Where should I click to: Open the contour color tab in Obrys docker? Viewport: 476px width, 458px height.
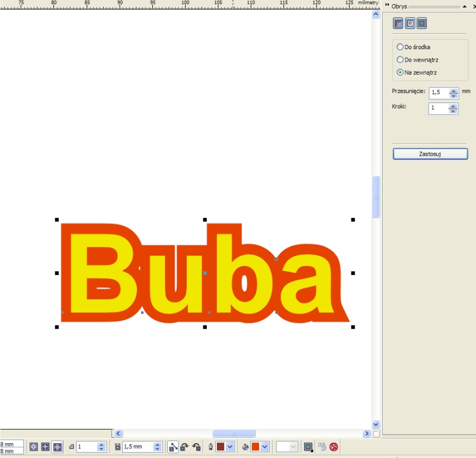(x=410, y=24)
